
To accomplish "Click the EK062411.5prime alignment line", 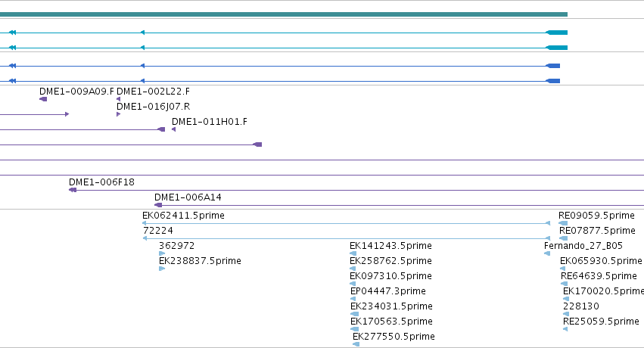I will pos(347,223).
